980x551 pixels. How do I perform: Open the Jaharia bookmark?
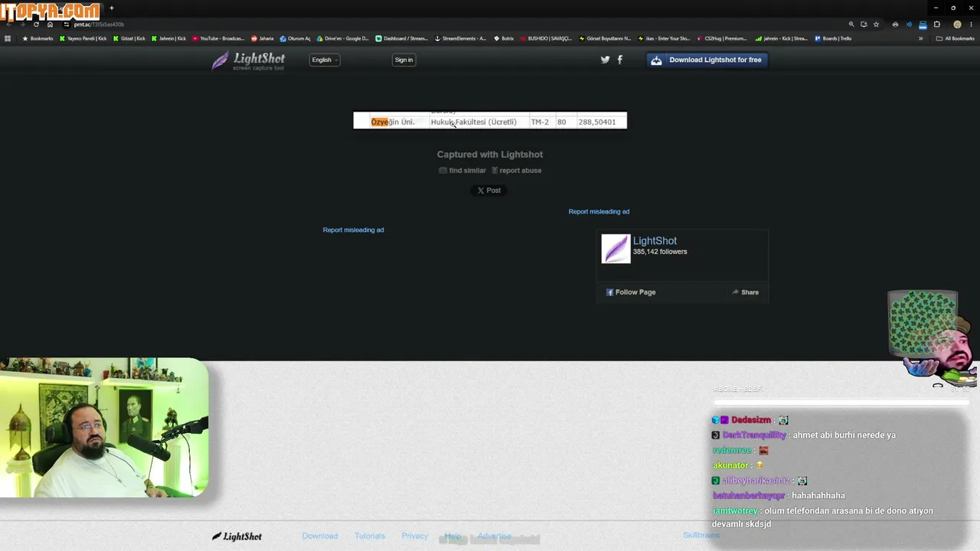[x=263, y=38]
